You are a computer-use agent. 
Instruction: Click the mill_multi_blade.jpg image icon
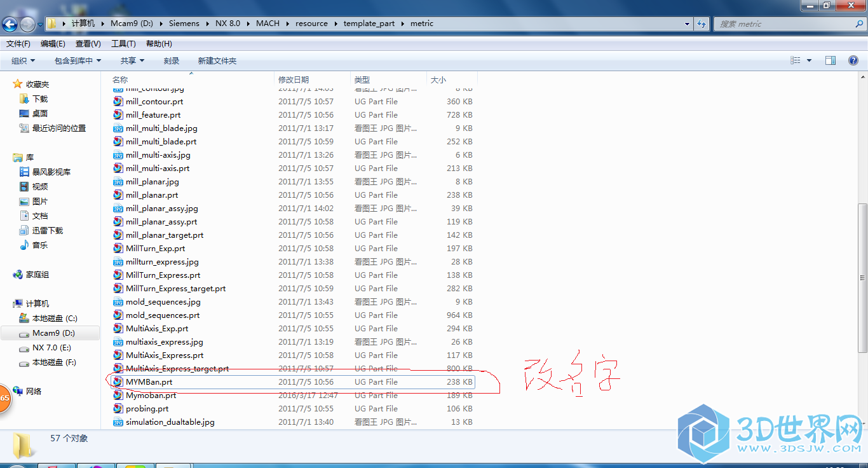118,128
